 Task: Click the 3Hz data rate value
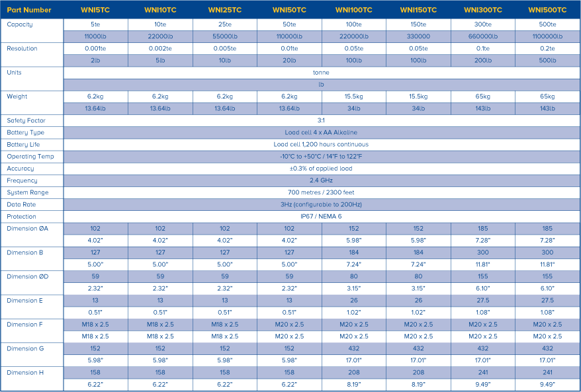(321, 204)
